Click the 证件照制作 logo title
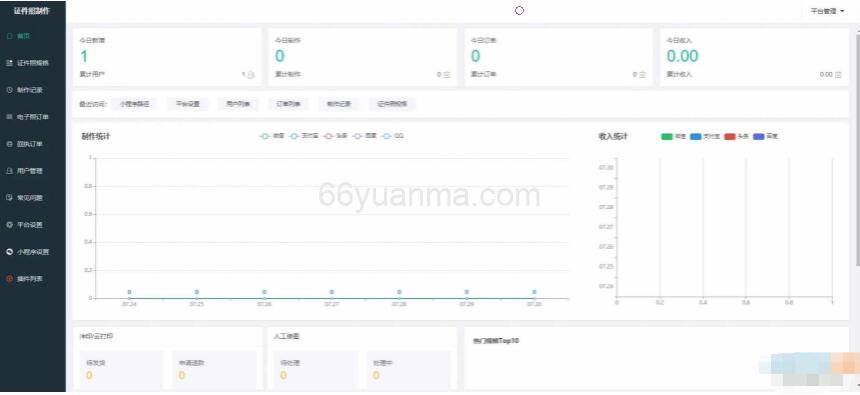Screen dimensions: 860x395 coord(32,11)
